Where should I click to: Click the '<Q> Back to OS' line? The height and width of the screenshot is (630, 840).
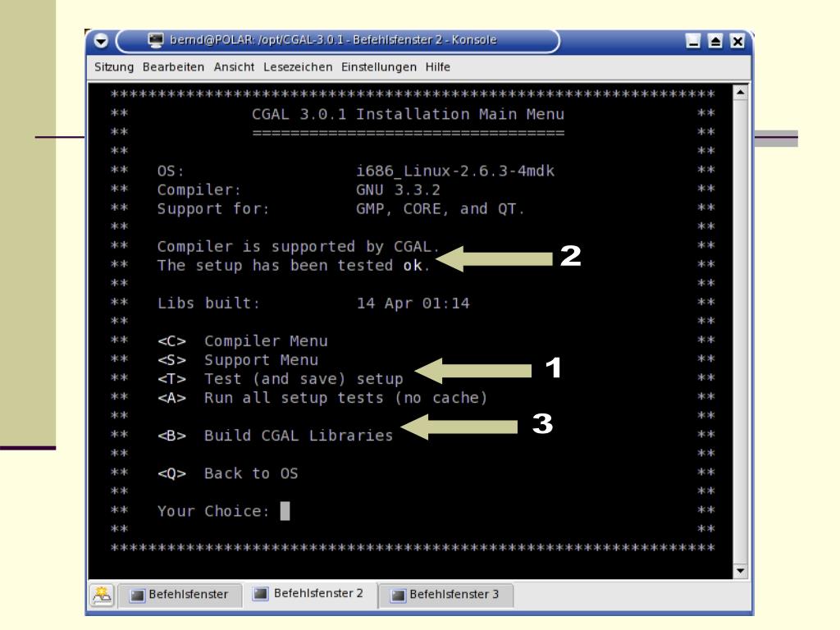tap(228, 473)
